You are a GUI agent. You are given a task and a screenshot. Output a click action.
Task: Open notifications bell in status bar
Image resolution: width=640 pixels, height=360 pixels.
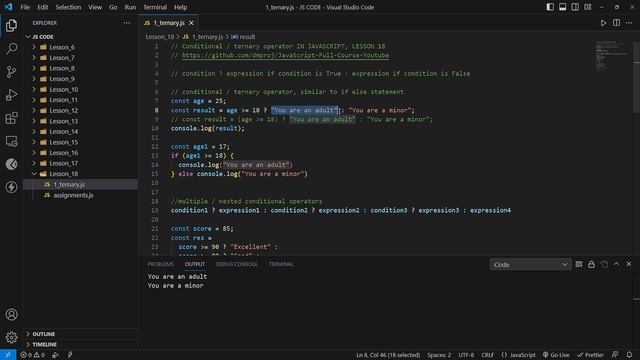pyautogui.click(x=629, y=355)
